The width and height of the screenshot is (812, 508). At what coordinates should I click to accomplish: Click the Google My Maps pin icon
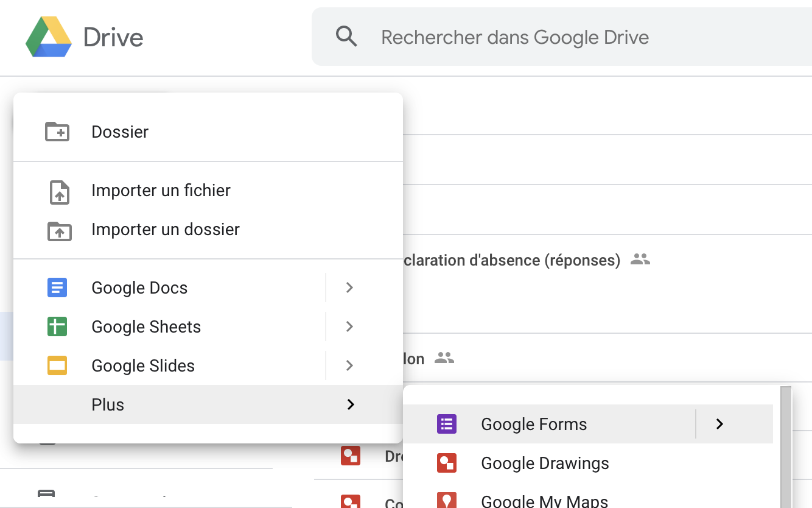click(447, 501)
